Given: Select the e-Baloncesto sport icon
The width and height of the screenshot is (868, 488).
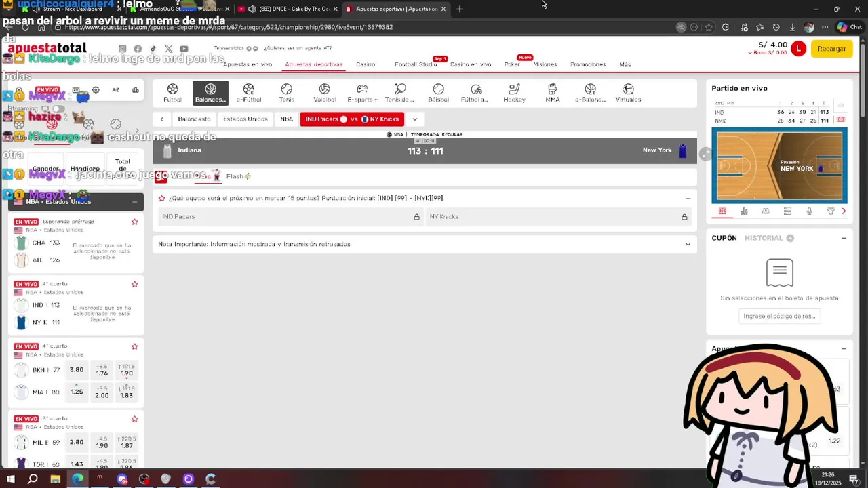Looking at the screenshot, I should pos(590,93).
